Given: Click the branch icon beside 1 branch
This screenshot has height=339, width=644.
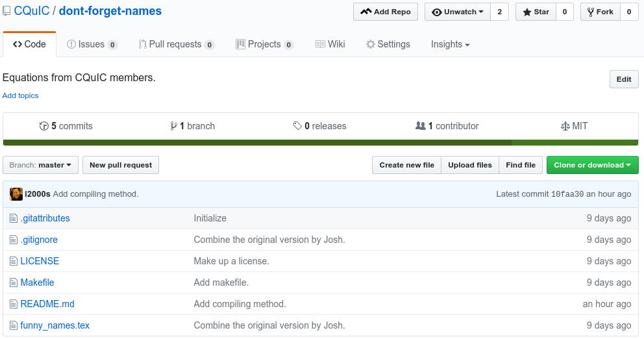Looking at the screenshot, I should 174,126.
